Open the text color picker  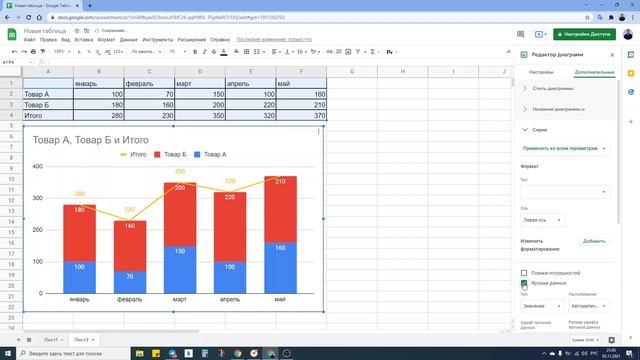(224, 52)
